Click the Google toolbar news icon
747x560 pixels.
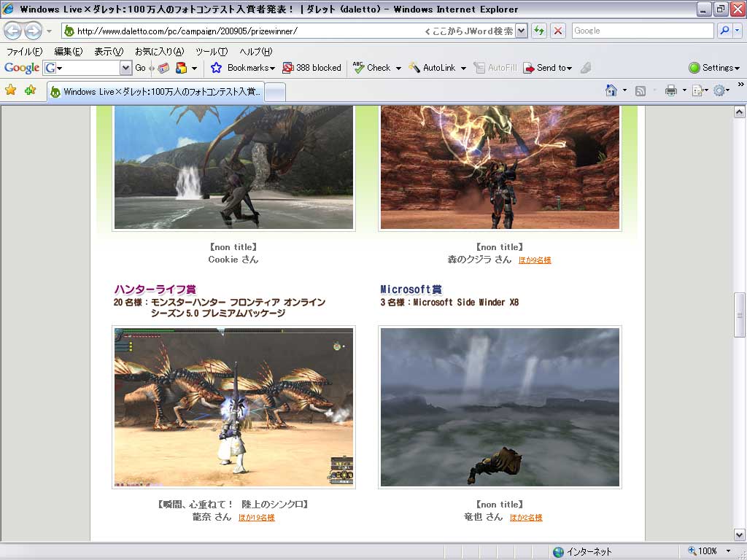tap(163, 68)
